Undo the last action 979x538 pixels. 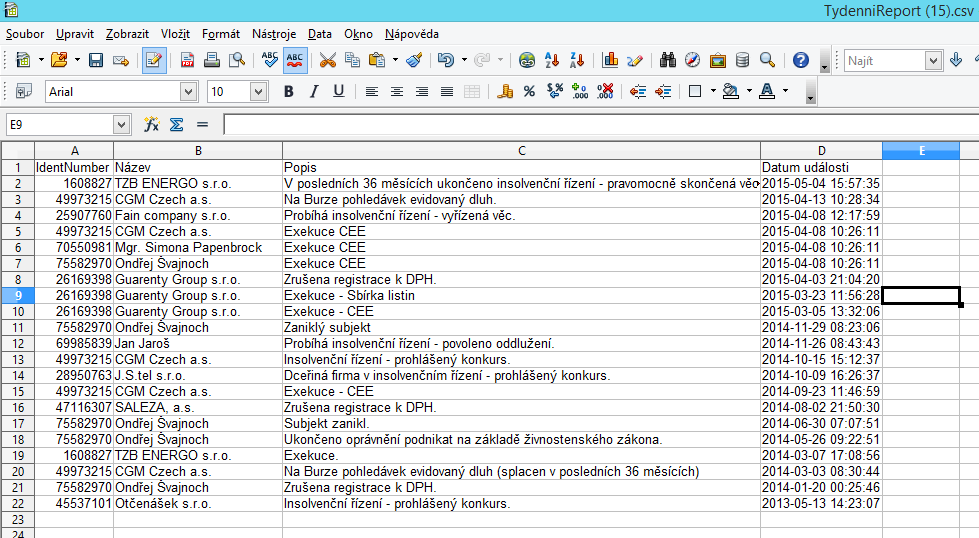click(446, 61)
